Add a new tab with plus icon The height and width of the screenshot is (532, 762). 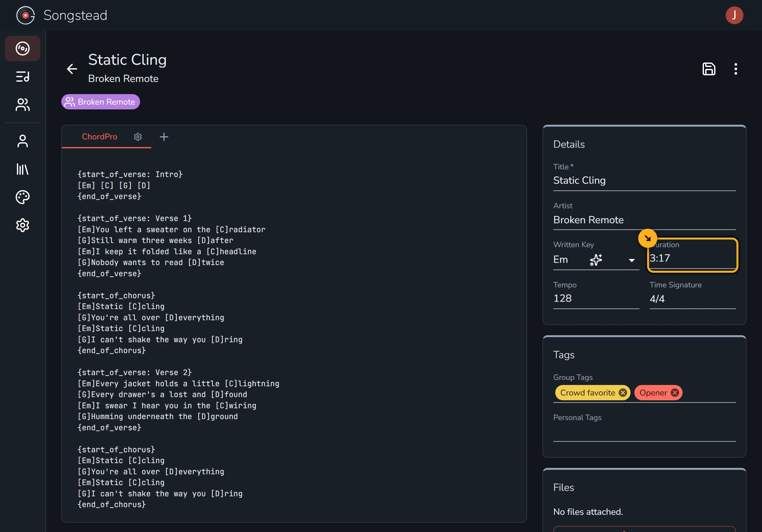tap(164, 137)
